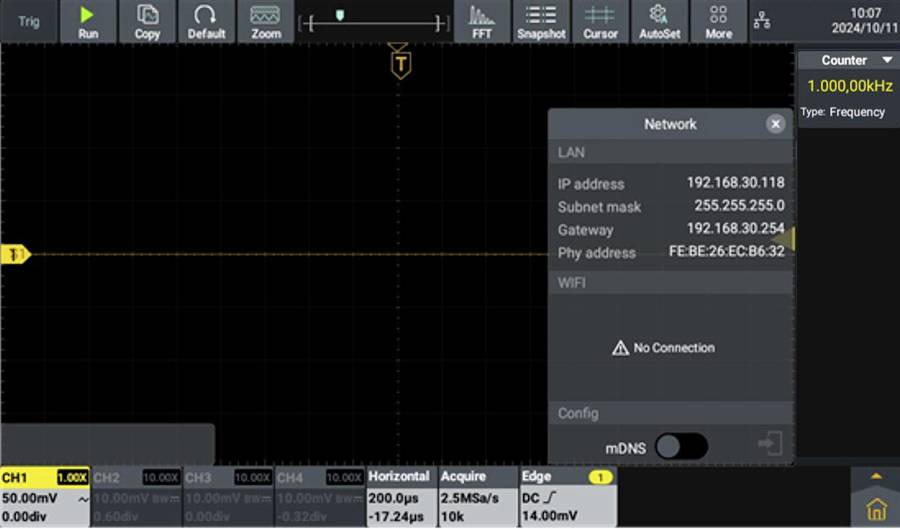Open the Edge trigger settings
Viewport: 900px width, 529px height.
567,496
